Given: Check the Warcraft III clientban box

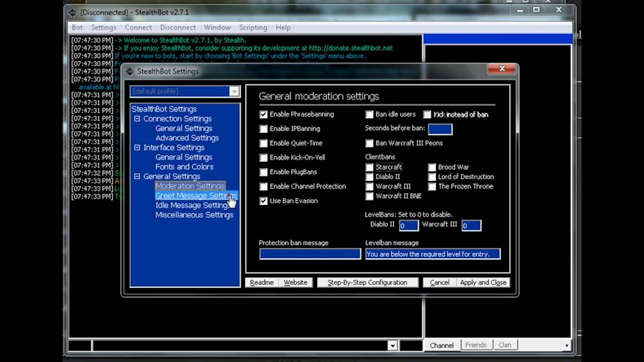Looking at the screenshot, I should [x=370, y=187].
